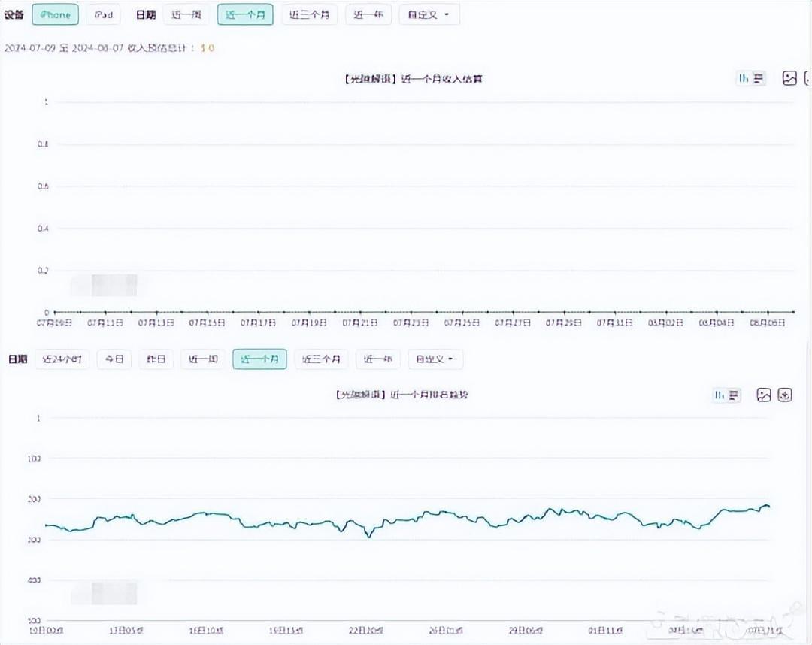
Task: Switch ranking trend chart to bar view
Action: pos(720,395)
